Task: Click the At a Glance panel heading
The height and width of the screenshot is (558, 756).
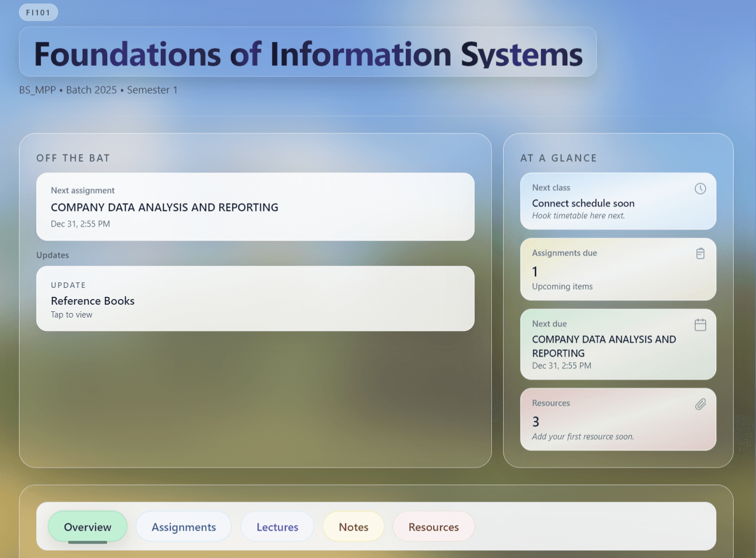Action: [558, 158]
